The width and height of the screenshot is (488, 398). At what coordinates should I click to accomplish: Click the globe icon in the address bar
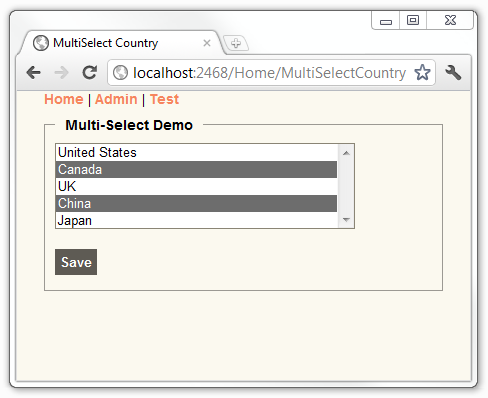click(120, 73)
